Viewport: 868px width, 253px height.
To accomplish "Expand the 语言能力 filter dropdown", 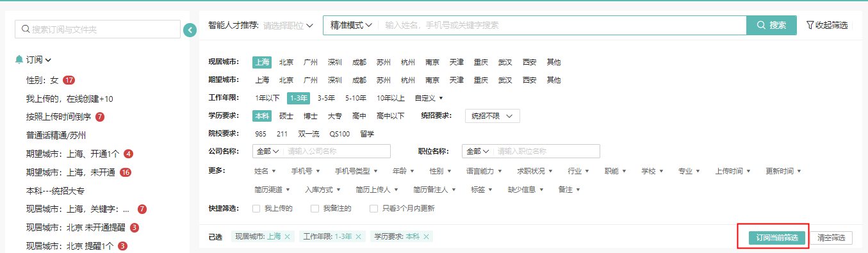I will click(484, 172).
